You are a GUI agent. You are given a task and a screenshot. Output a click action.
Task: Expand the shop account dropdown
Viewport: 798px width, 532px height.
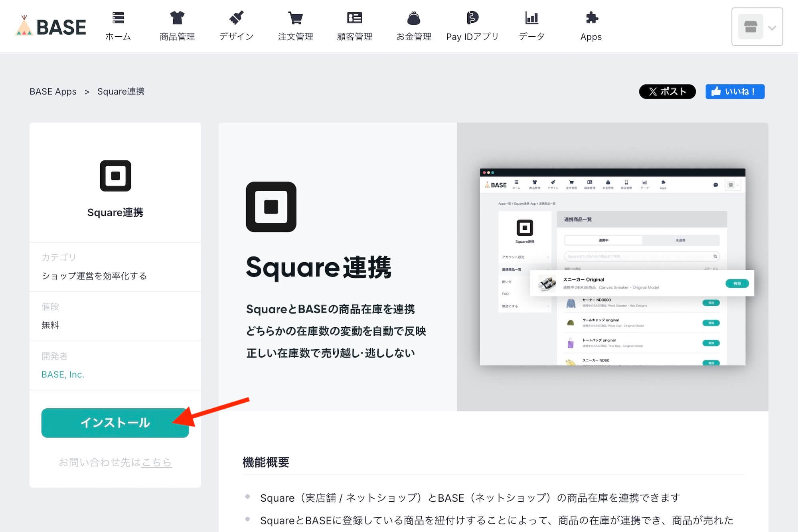(772, 28)
